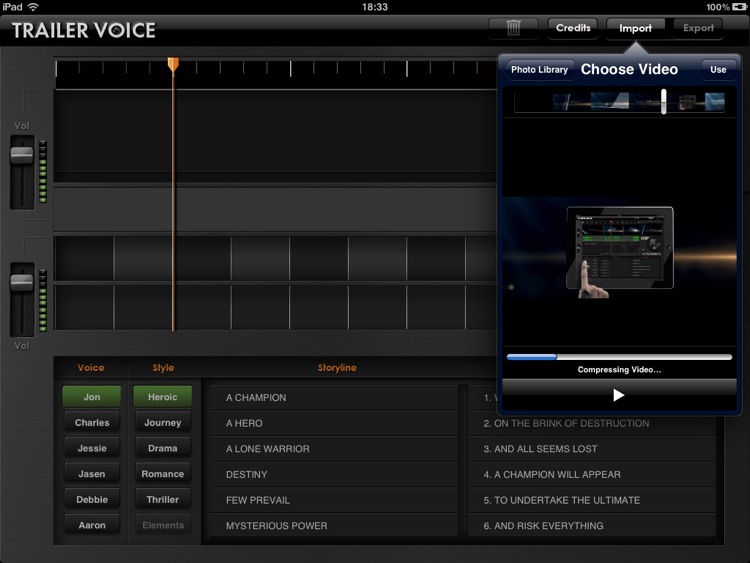Screen dimensions: 750x563
Task: Select the Jessie voice
Action: click(91, 448)
